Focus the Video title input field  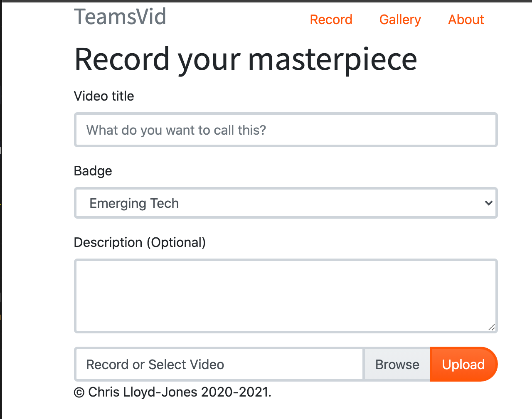pyautogui.click(x=286, y=130)
